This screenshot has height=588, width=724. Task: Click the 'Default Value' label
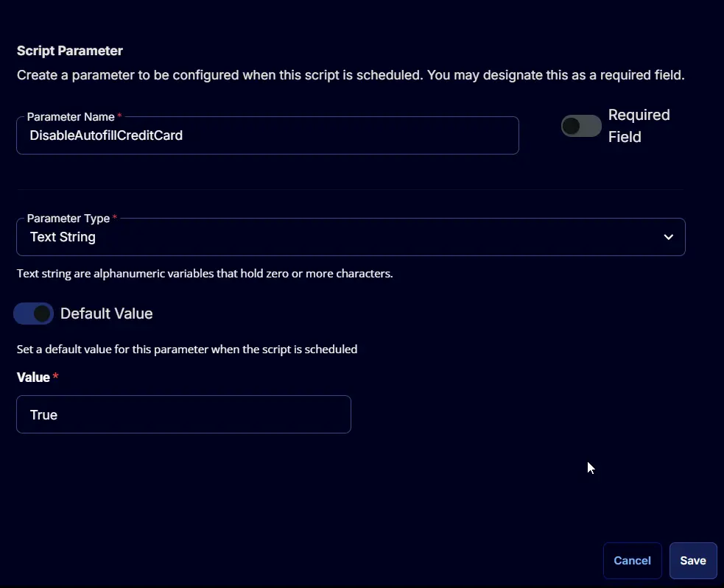pyautogui.click(x=106, y=314)
